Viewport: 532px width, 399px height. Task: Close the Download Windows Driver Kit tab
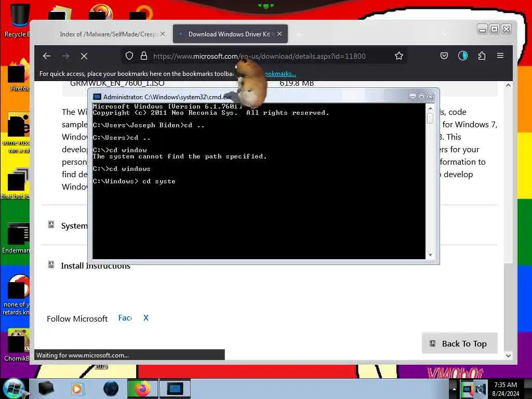[280, 34]
